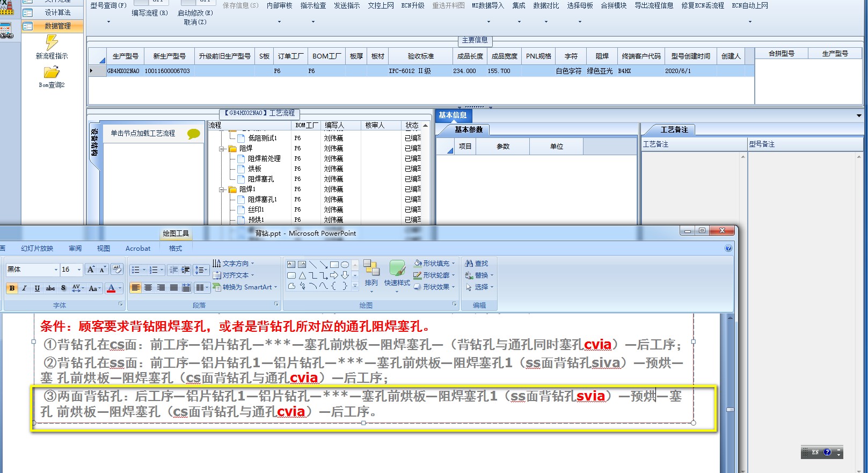The width and height of the screenshot is (868, 473).
Task: Click 查找 Find button
Action: pyautogui.click(x=477, y=264)
